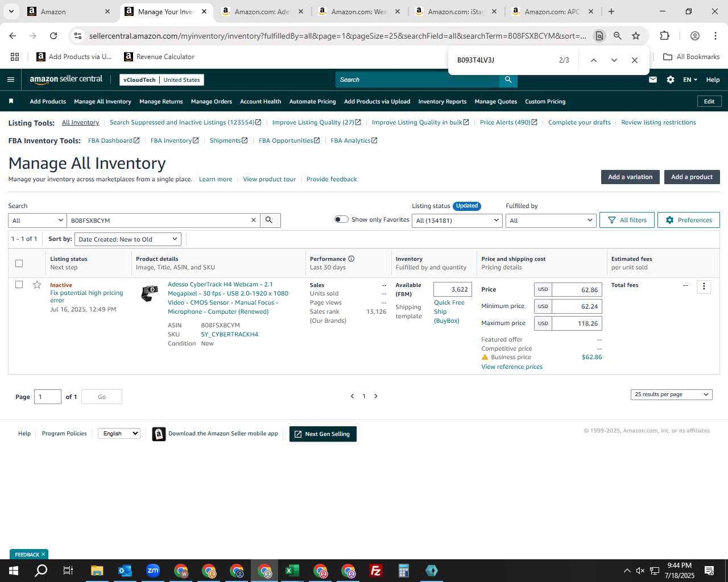Open All filters button

627,220
